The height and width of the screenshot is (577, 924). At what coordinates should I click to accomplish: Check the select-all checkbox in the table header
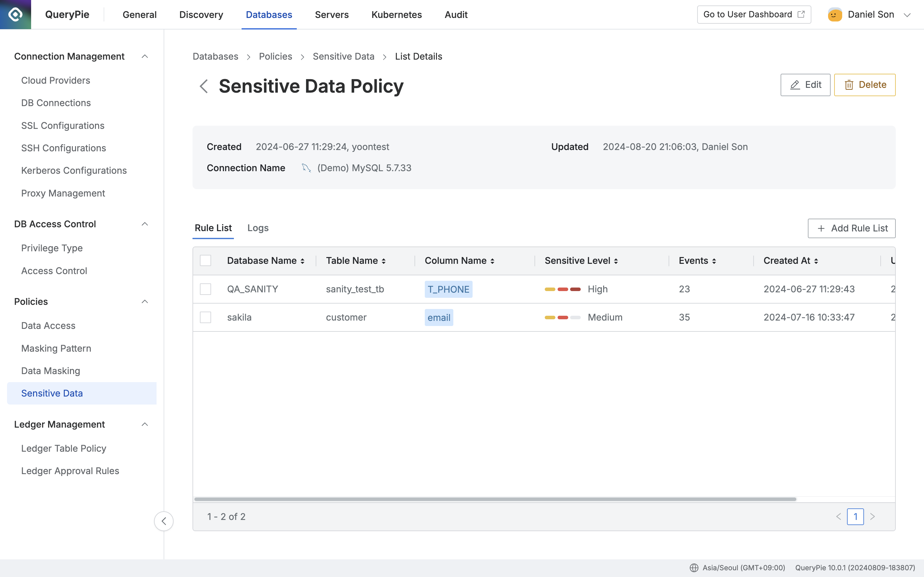[x=206, y=260]
